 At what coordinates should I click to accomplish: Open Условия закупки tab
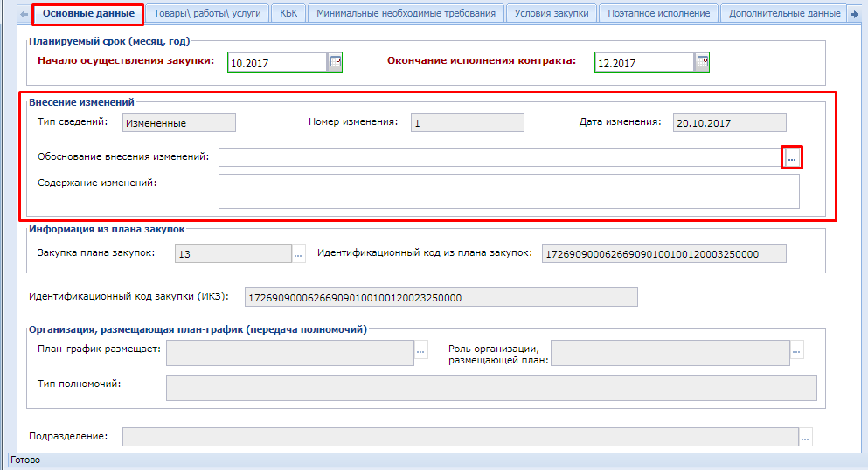click(x=552, y=14)
